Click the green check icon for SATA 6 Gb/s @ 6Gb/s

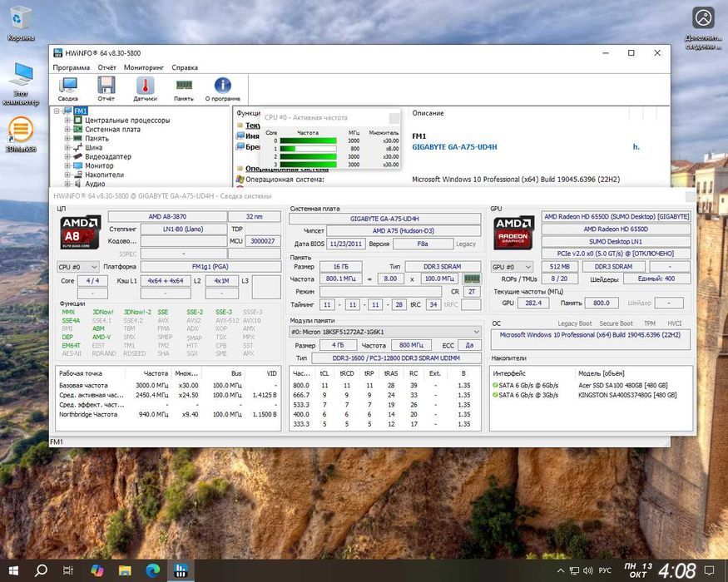point(495,385)
